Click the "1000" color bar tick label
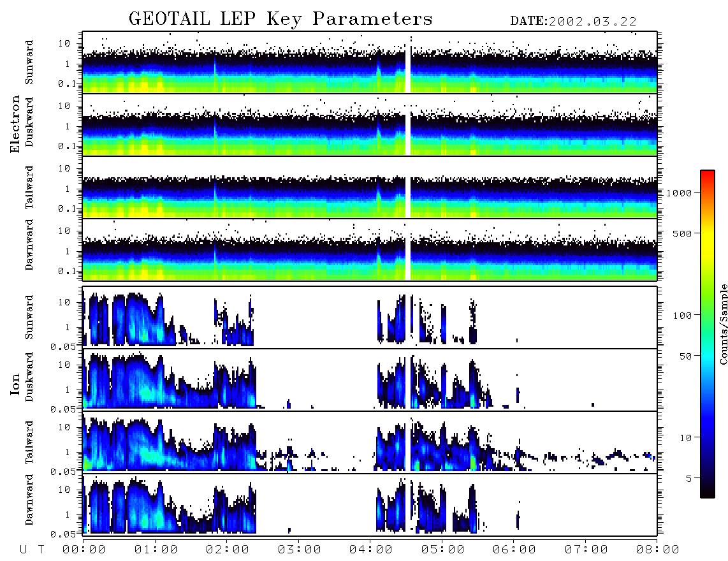This screenshot has height=561, width=728. (x=680, y=193)
